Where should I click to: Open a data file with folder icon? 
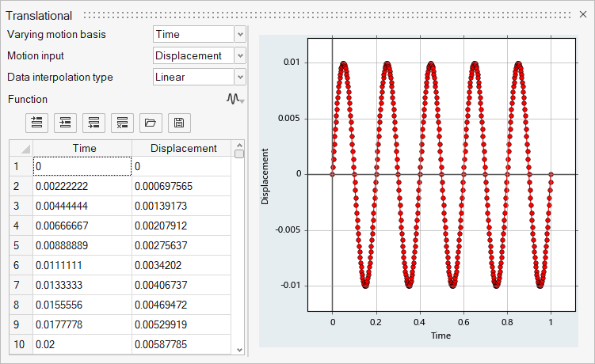coord(151,123)
